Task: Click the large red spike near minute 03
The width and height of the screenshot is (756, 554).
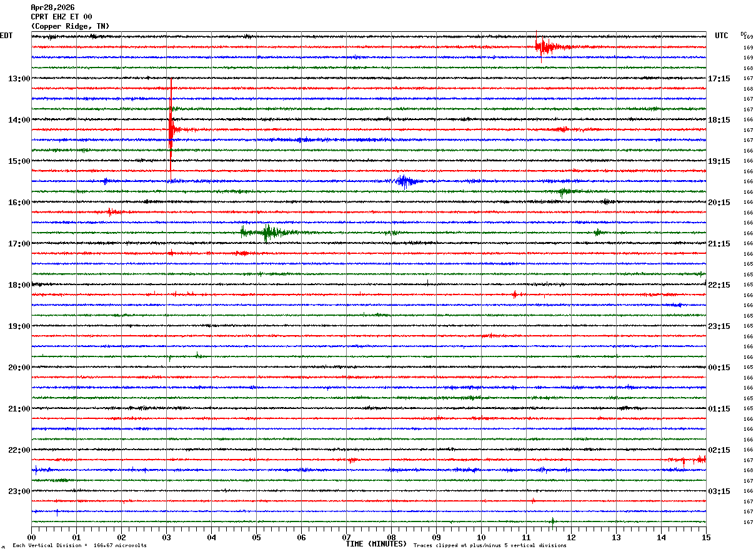Action: click(170, 129)
